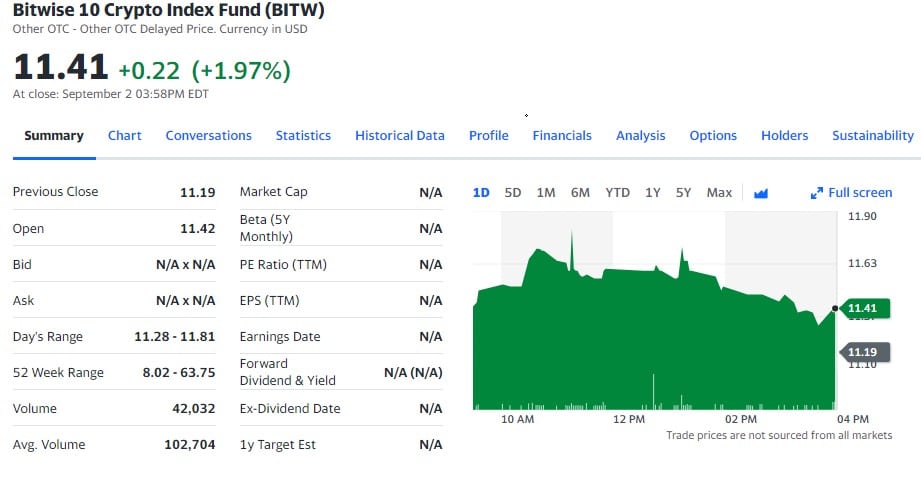Select the 1D chart range
The height and width of the screenshot is (478, 921).
point(481,193)
